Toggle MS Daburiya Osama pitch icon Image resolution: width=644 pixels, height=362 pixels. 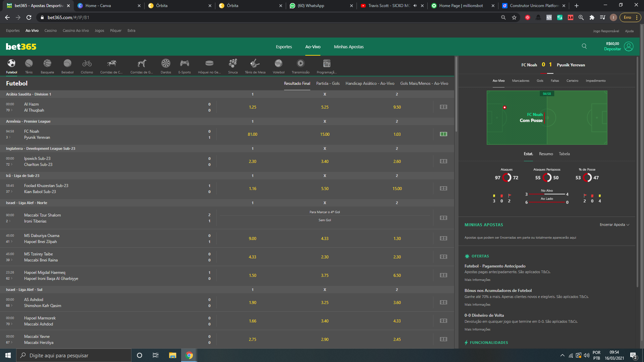[x=443, y=238]
